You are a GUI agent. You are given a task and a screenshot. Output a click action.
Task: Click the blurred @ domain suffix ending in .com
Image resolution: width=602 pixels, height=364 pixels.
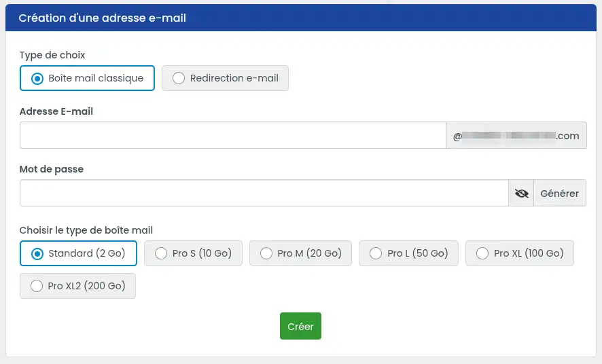click(x=516, y=135)
